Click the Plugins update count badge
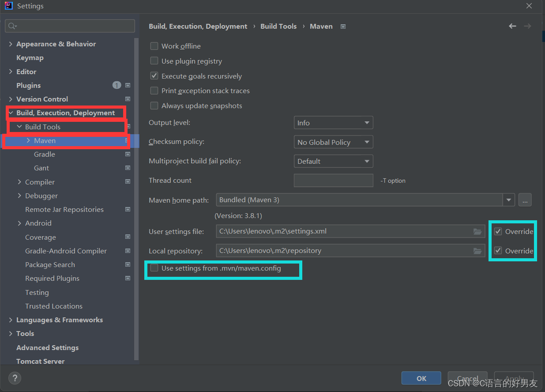This screenshot has height=392, width=545. 117,85
